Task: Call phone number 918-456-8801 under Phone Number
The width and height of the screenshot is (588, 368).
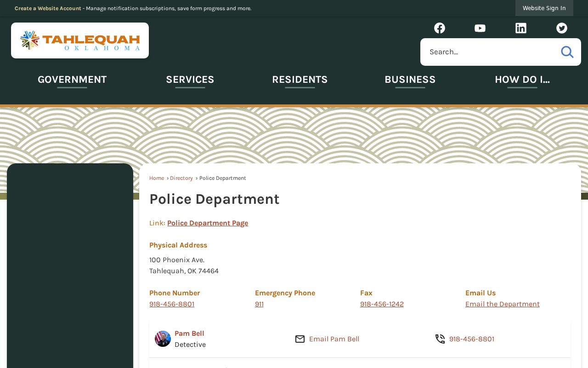Action: 172,304
